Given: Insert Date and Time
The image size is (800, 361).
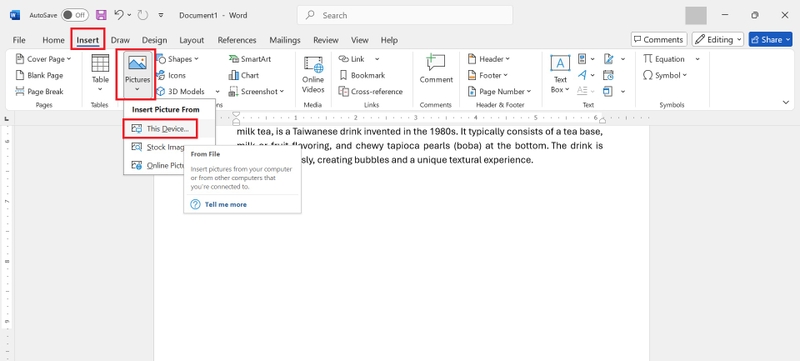Looking at the screenshot, I should point(608,75).
